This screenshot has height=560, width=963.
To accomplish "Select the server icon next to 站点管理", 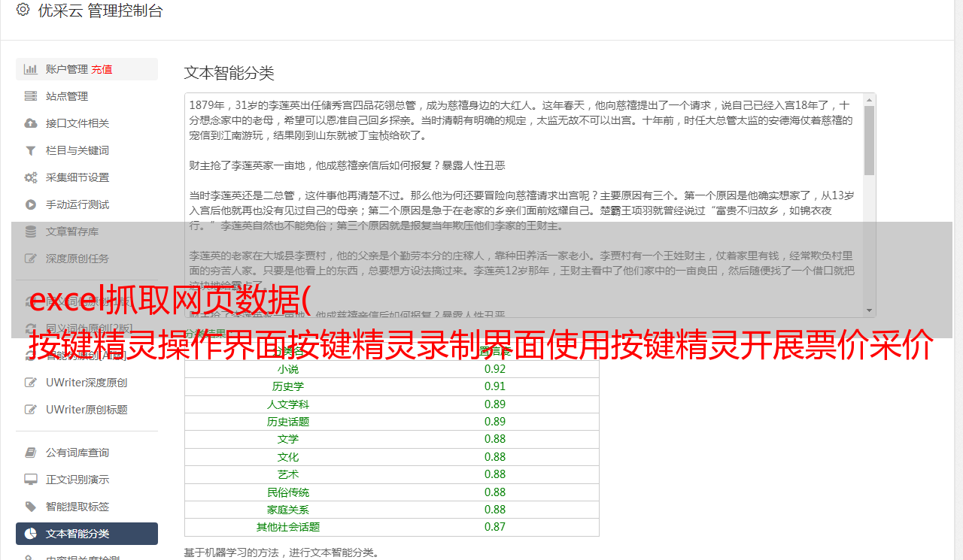I will click(31, 96).
